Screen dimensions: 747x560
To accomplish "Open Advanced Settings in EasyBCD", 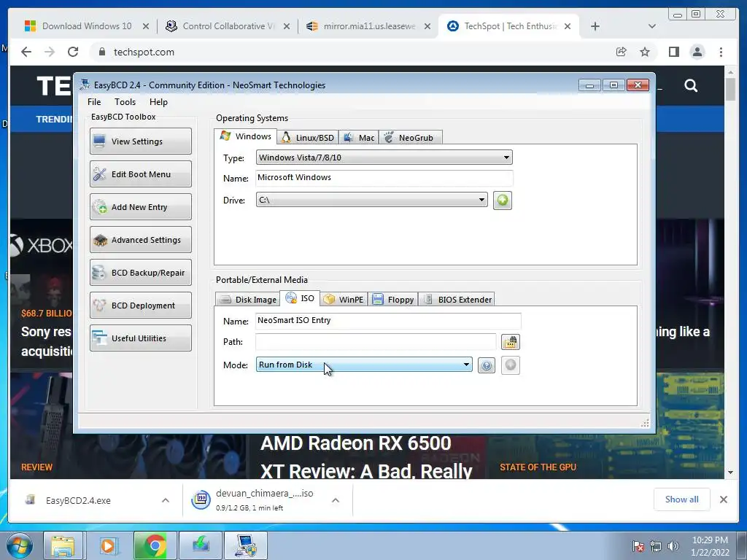I will pyautogui.click(x=141, y=239).
